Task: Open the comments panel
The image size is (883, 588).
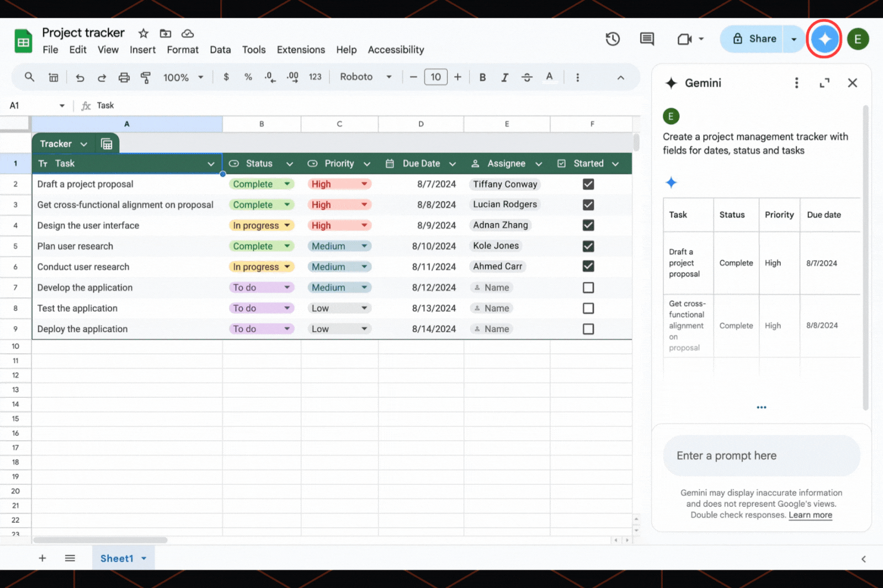Action: (646, 39)
